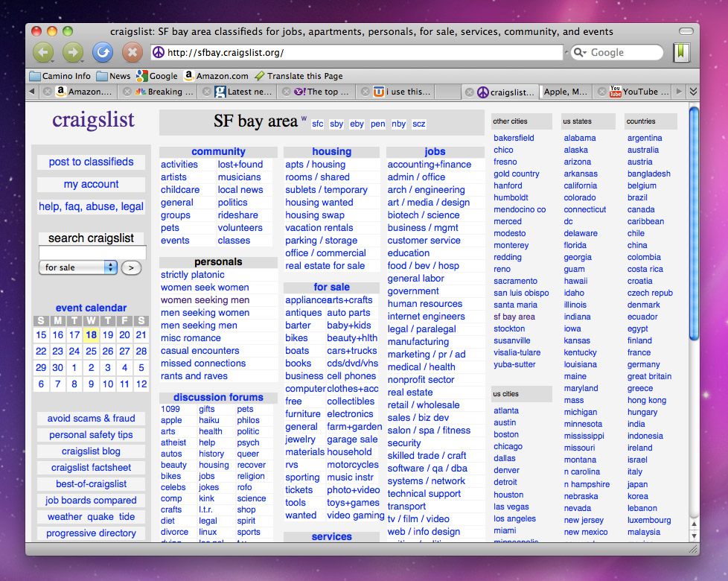Switch to the Latest ne... tab
The width and height of the screenshot is (728, 581).
coord(243,92)
